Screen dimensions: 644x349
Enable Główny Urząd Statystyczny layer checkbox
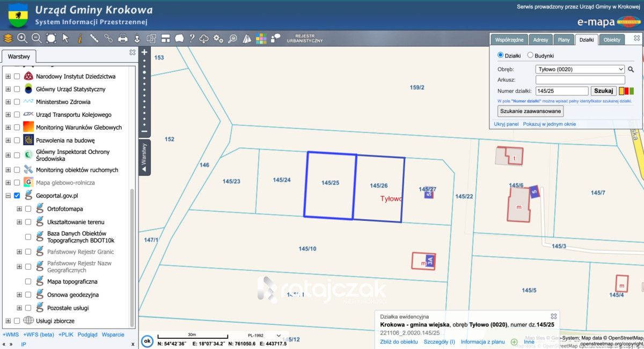[x=17, y=89]
